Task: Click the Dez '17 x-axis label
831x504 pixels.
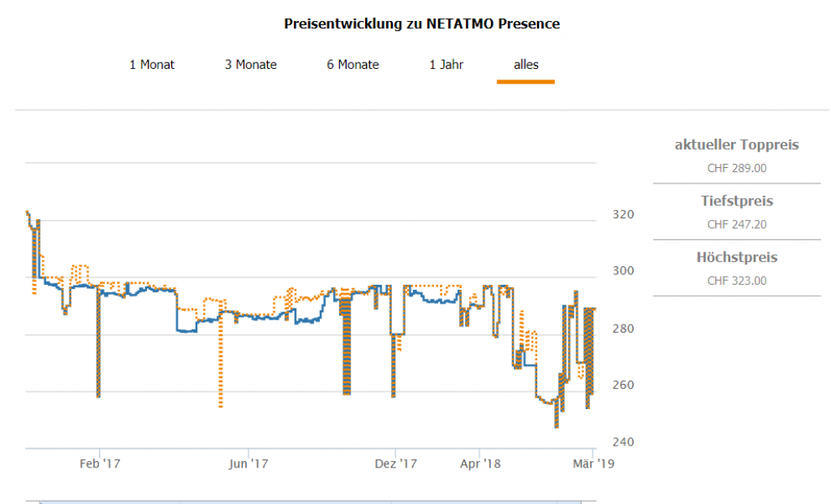Action: point(395,464)
